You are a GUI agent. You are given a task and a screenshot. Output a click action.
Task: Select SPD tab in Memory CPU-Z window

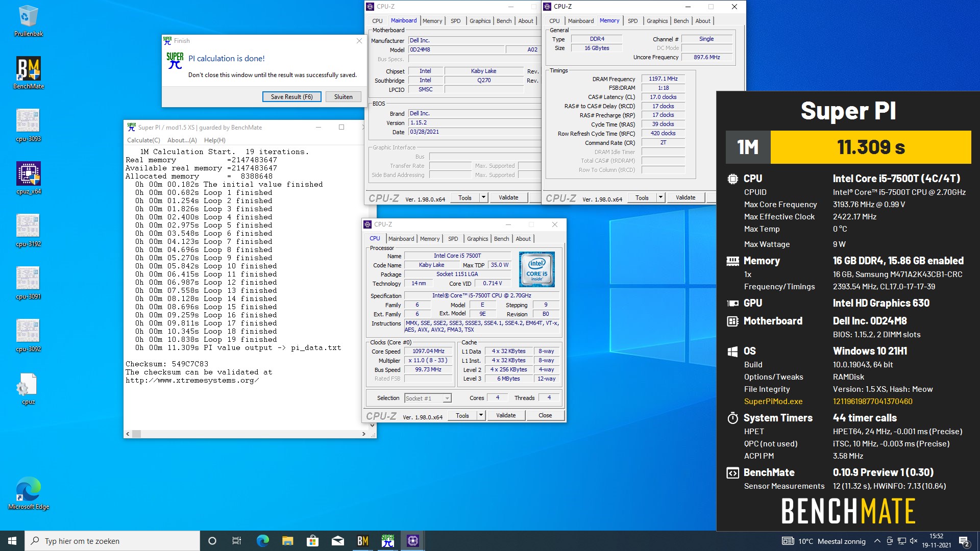click(x=632, y=21)
